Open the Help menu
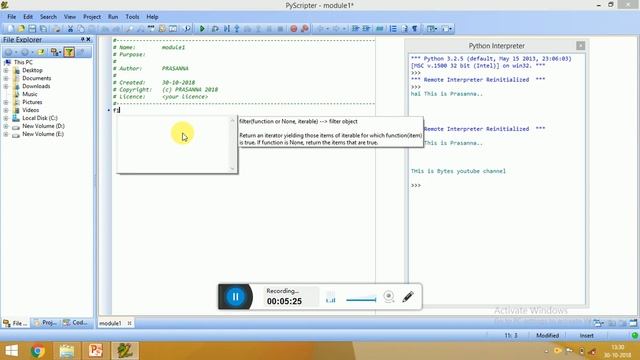The height and width of the screenshot is (360, 640). pyautogui.click(x=152, y=17)
